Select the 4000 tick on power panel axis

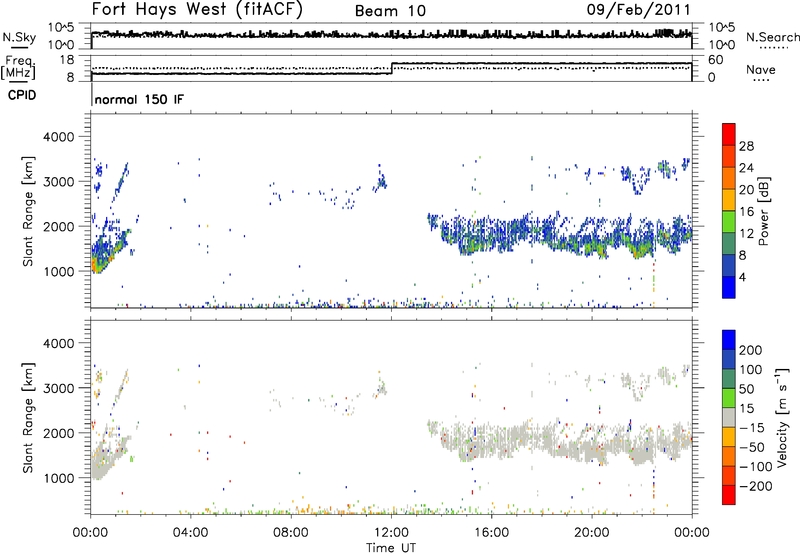tap(58, 136)
